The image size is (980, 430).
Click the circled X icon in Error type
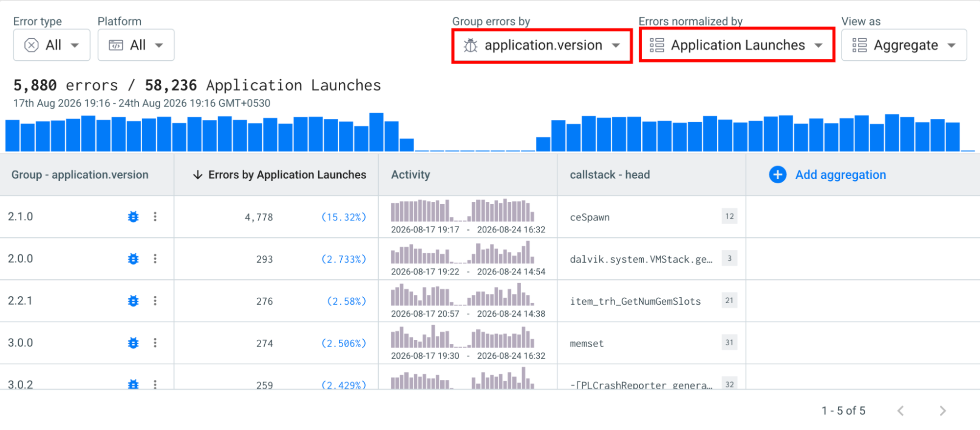[31, 45]
